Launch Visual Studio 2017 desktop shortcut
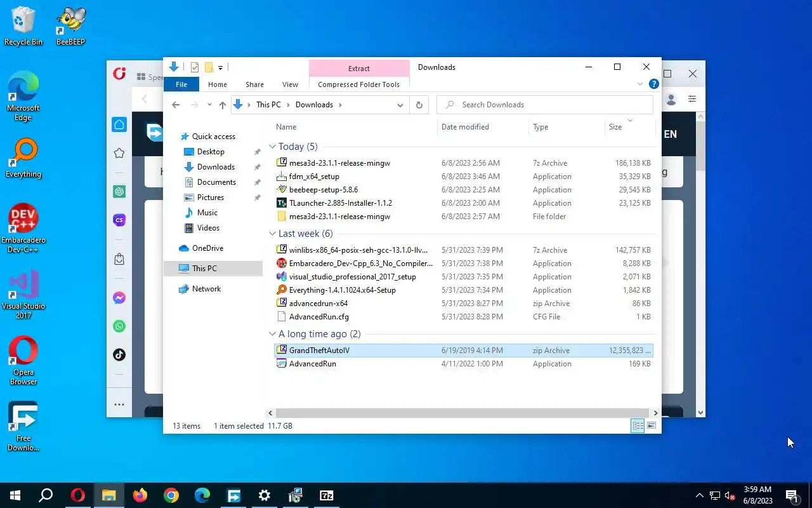Viewport: 812px width, 508px height. tap(23, 295)
